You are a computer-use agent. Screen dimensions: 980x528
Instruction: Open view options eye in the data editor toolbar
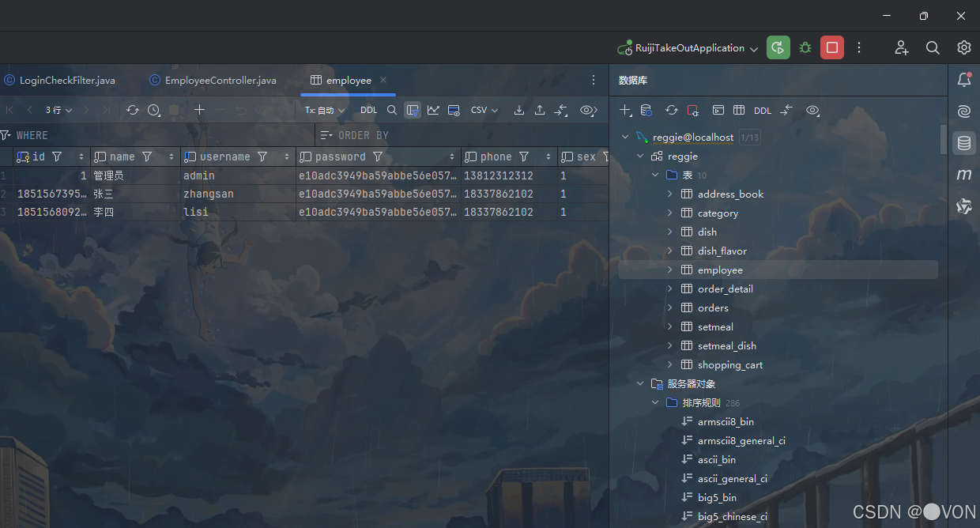[x=588, y=111]
